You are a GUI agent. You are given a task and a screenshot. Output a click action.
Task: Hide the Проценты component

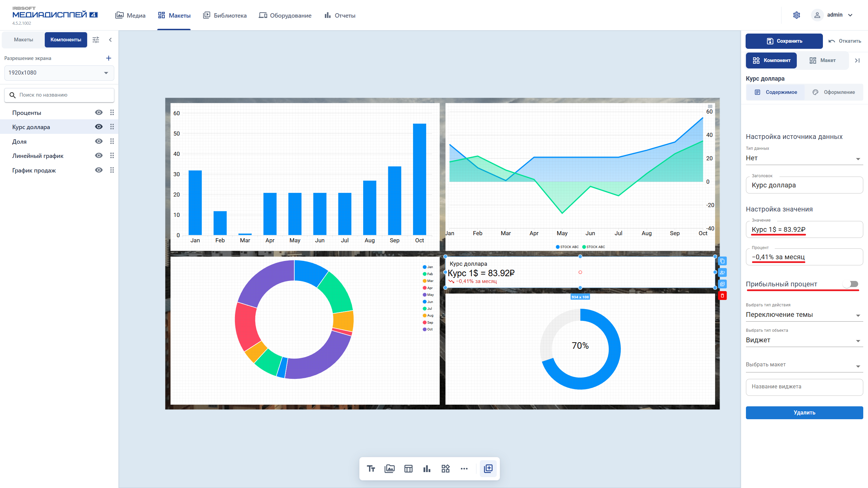[x=99, y=113]
